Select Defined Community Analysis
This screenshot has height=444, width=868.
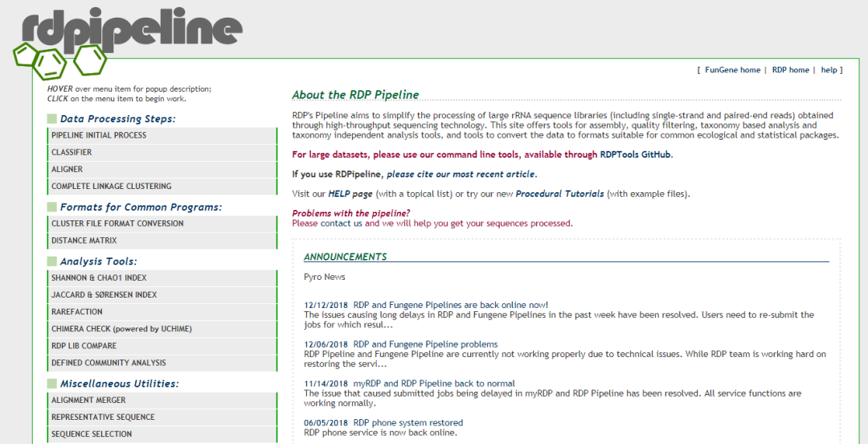pyautogui.click(x=162, y=363)
